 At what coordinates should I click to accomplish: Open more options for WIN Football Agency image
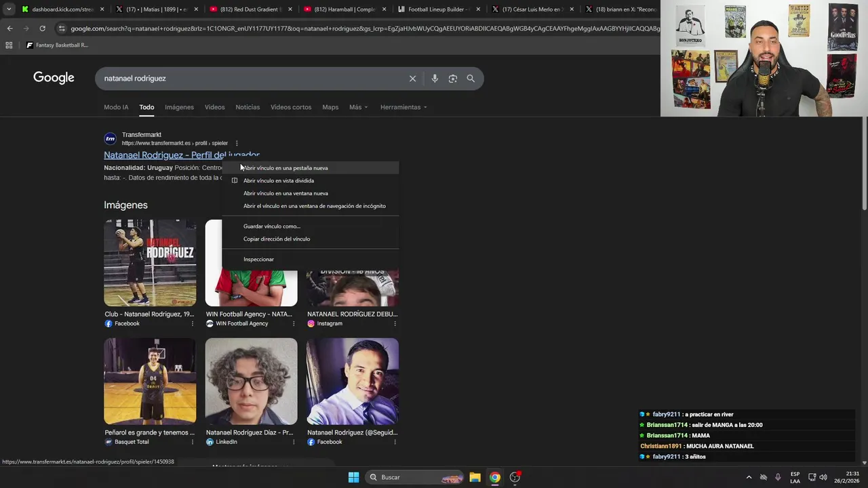point(294,324)
